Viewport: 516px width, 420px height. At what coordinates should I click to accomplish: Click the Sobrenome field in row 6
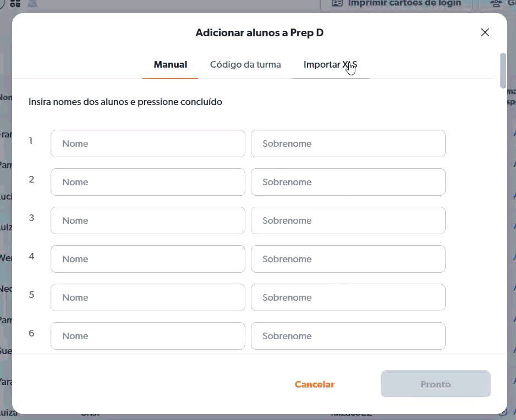pyautogui.click(x=348, y=336)
